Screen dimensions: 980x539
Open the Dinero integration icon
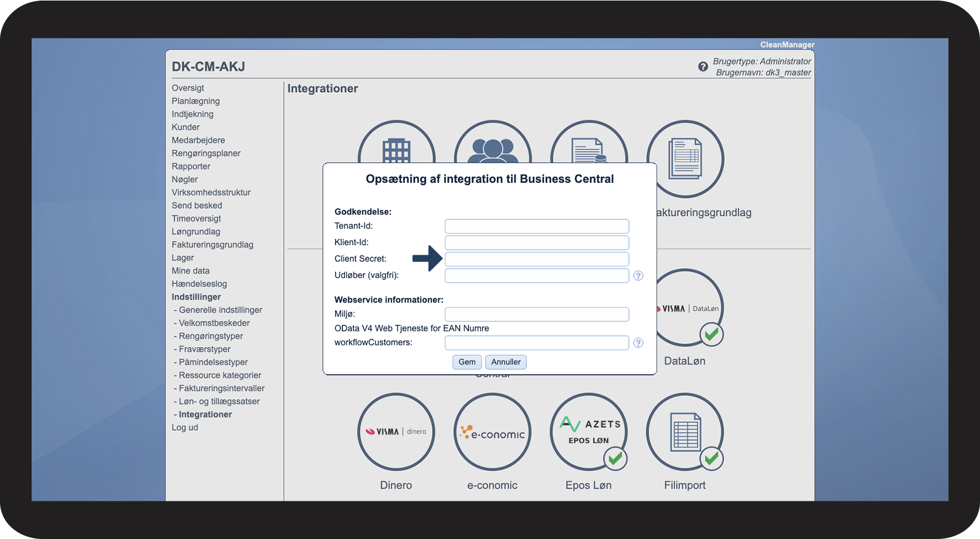396,432
